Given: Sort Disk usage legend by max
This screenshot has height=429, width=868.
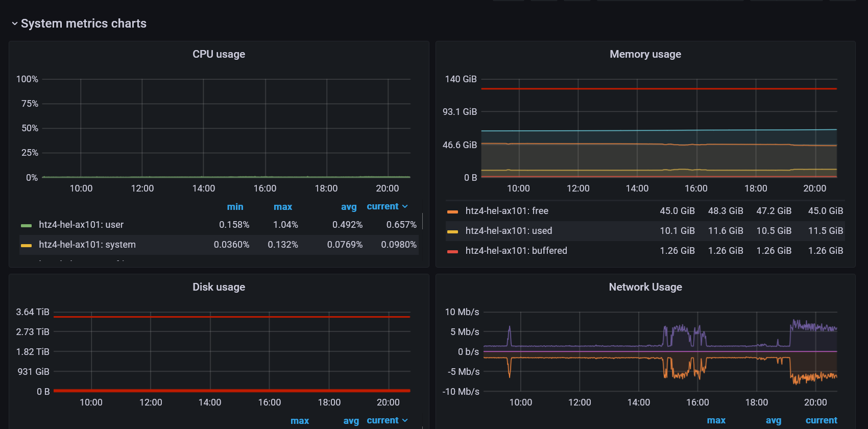Looking at the screenshot, I should 300,421.
